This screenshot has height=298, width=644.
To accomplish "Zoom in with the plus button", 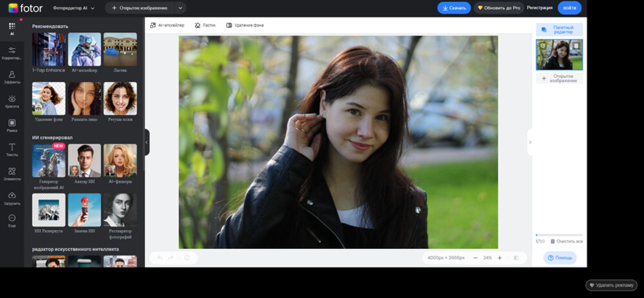I will click(x=500, y=257).
